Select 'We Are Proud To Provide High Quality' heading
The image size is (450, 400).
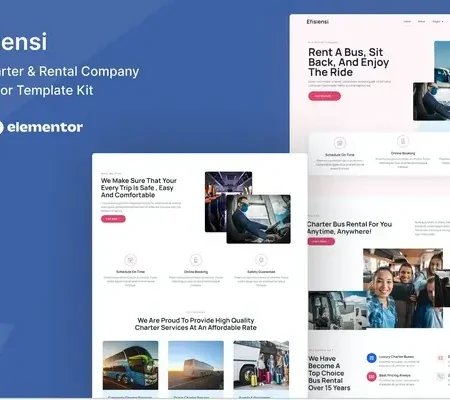[x=196, y=324]
